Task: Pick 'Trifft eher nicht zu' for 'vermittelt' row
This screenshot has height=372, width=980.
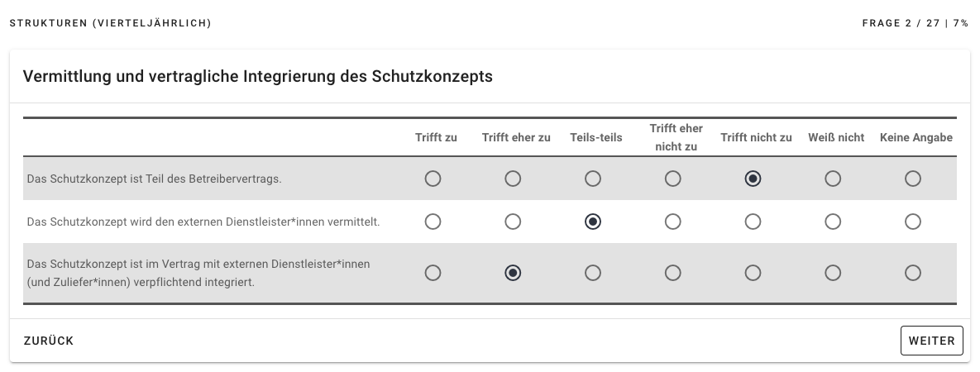Action: tap(673, 222)
